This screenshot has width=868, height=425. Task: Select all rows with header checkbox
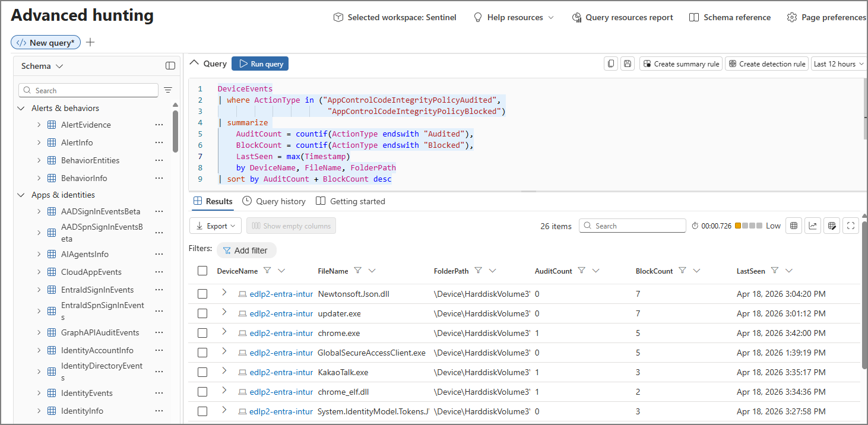point(202,271)
